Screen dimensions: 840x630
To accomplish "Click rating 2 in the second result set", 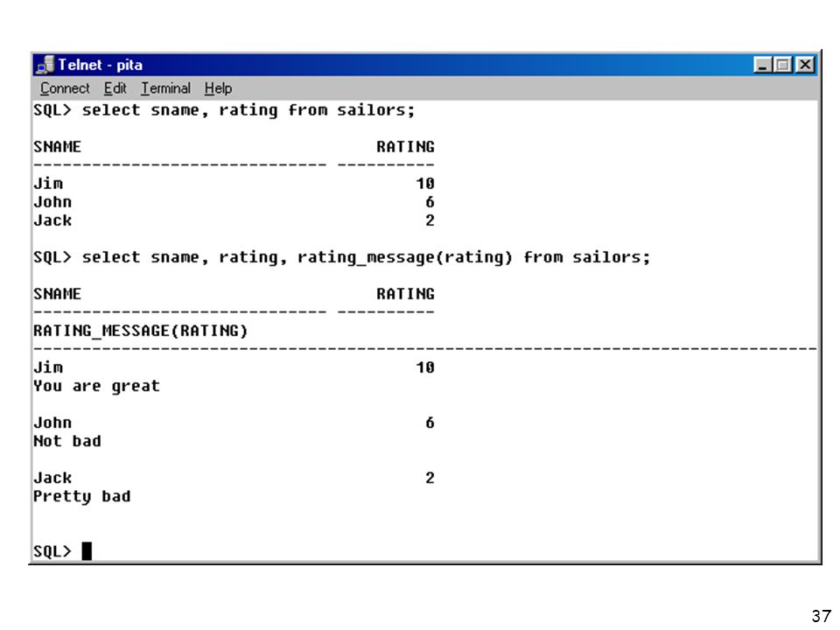I will pyautogui.click(x=430, y=478).
